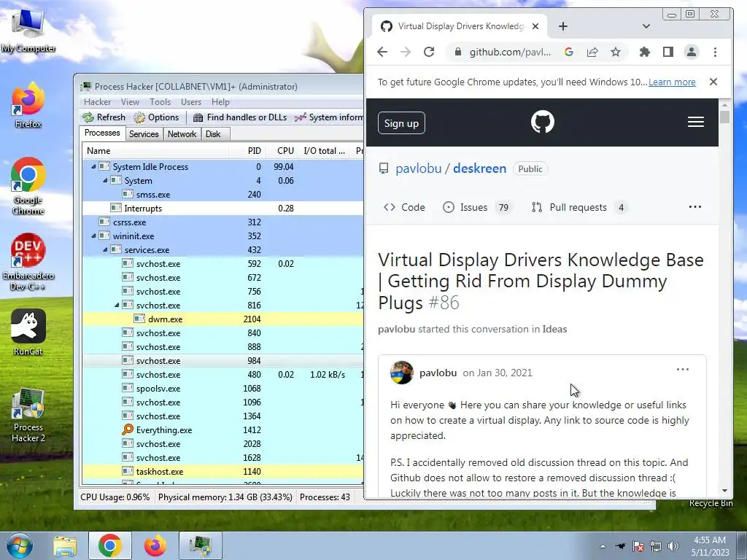
Task: Click GitHub Octocat logo
Action: pos(543,122)
